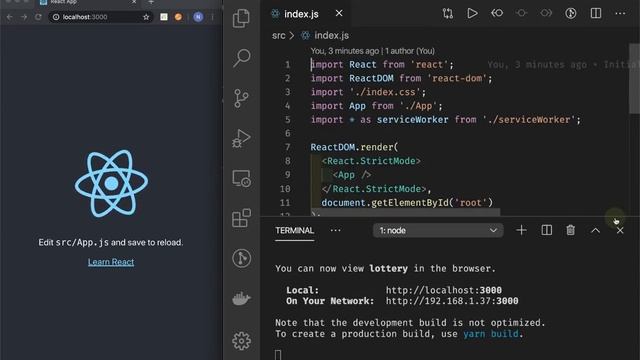The width and height of the screenshot is (640, 360).
Task: Open the 1: node terminal dropdown
Action: click(x=438, y=231)
